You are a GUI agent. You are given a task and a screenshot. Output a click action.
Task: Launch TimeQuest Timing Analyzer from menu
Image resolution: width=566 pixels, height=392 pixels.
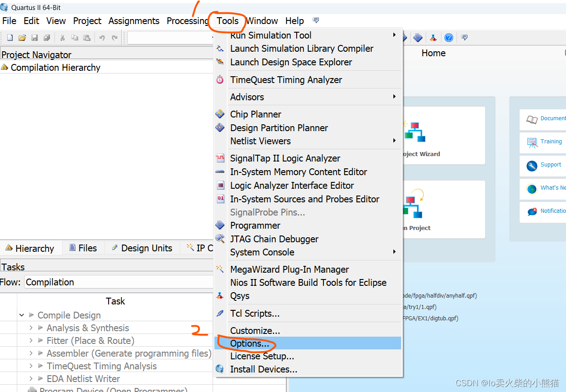(286, 80)
